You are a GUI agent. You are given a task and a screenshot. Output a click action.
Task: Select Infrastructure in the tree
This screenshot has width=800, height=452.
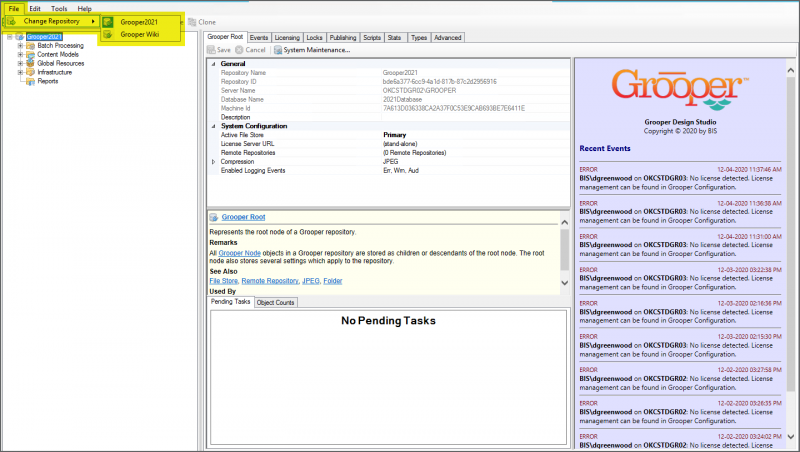click(55, 72)
